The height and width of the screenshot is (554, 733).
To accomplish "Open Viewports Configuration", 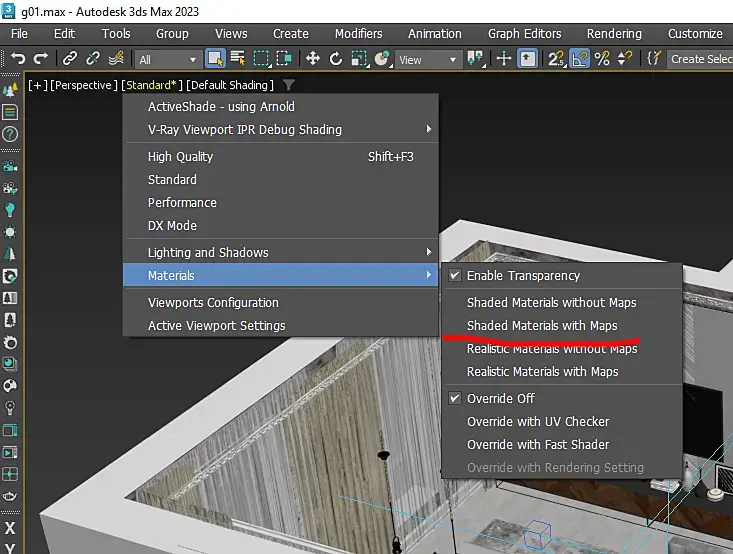I will point(280,302).
